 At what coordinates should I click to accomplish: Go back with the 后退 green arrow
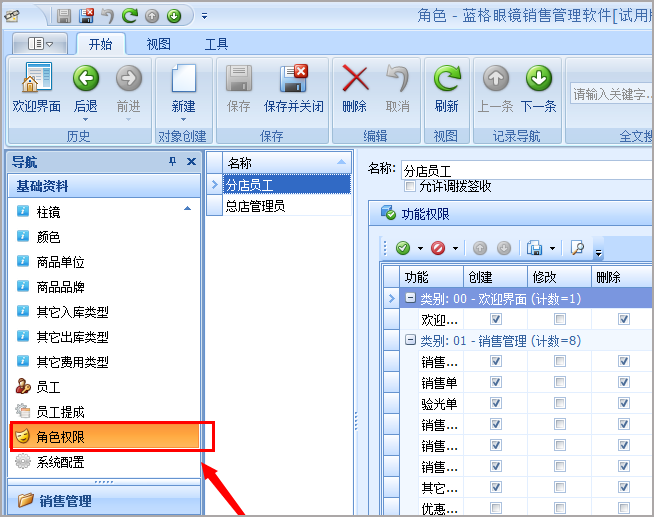(86, 78)
